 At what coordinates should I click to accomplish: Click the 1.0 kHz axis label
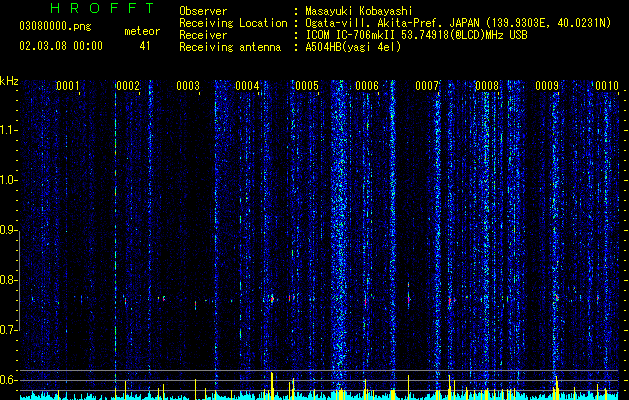[x=8, y=180]
